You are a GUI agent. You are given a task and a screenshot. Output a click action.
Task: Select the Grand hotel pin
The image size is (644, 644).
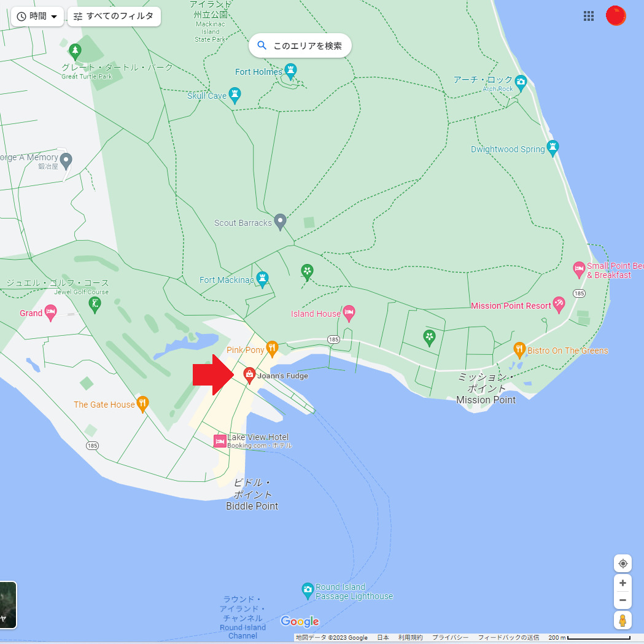pos(50,312)
